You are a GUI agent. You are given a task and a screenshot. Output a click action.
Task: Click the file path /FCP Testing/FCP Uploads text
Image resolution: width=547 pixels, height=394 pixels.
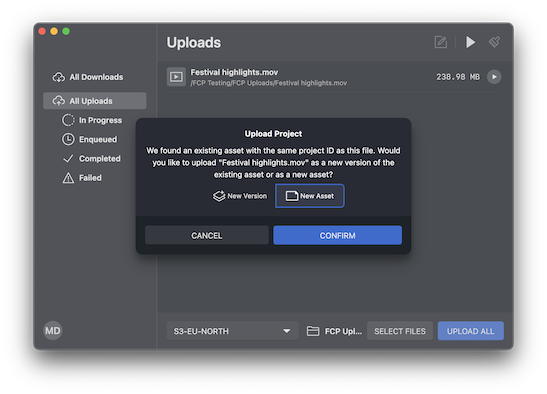(x=269, y=83)
